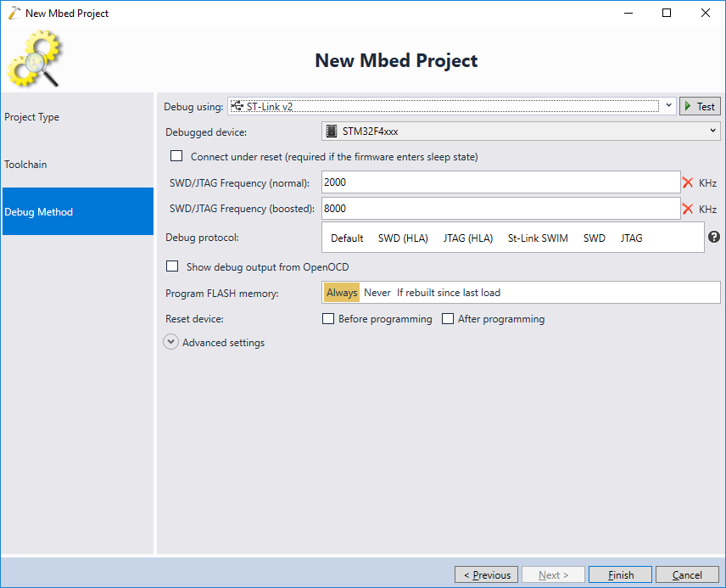Click ST-Link v2 text in Debug using box

tap(270, 107)
